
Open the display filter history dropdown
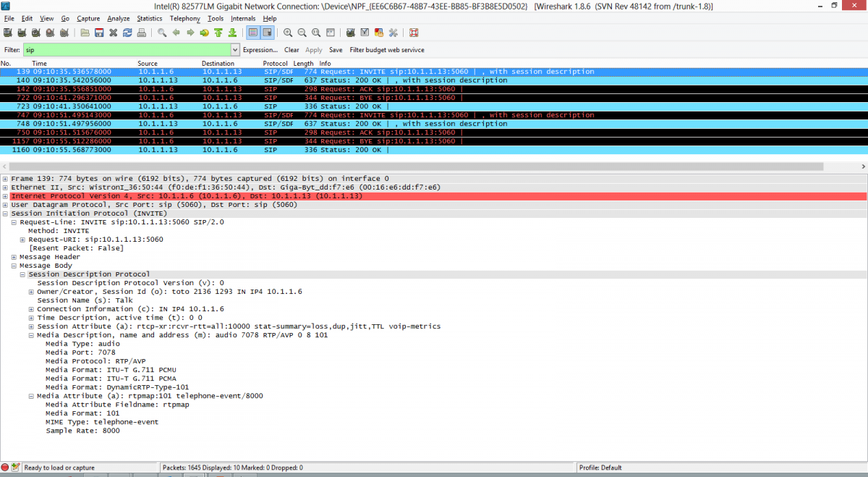tap(235, 50)
